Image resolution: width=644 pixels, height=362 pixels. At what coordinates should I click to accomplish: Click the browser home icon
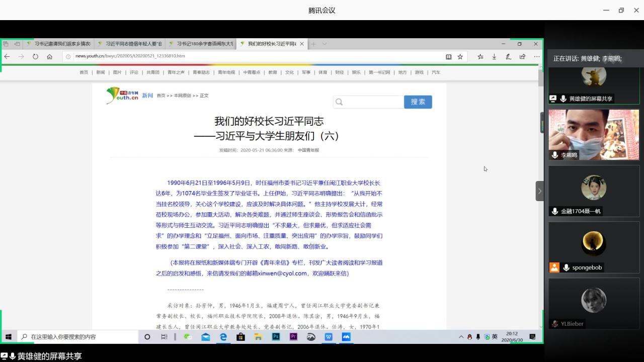(x=49, y=57)
